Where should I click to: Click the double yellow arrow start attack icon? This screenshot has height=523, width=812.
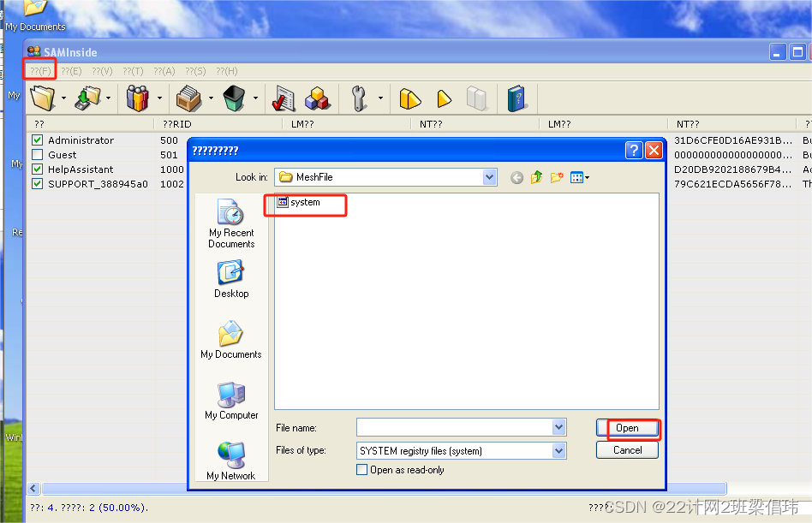[x=410, y=98]
